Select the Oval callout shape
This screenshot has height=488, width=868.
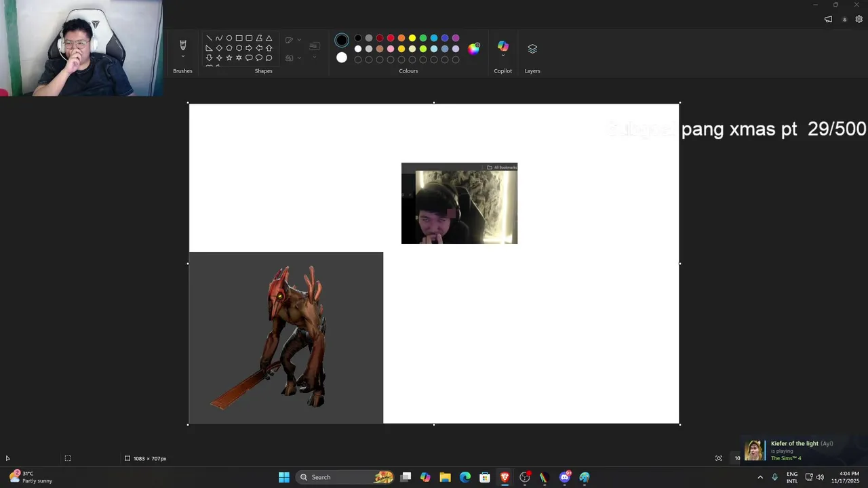click(x=259, y=58)
